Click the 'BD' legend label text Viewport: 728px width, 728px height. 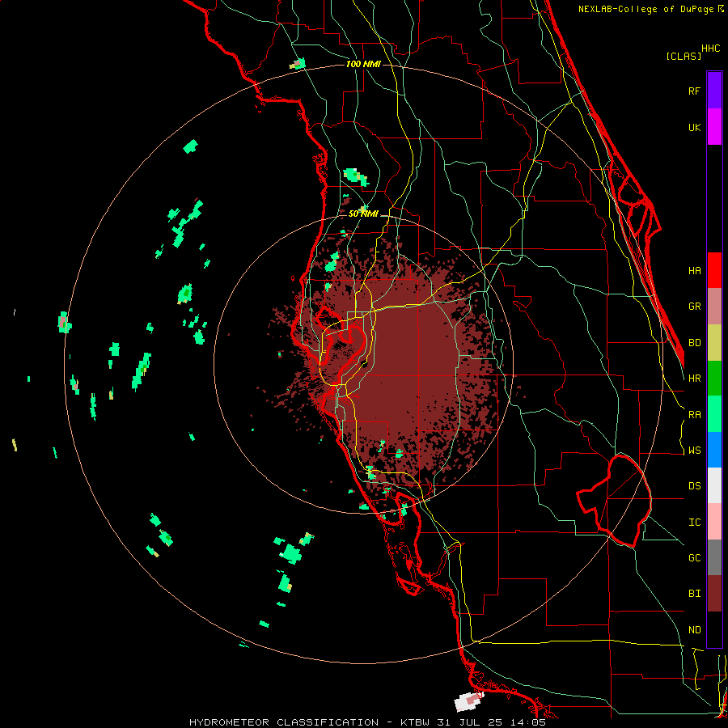[694, 343]
